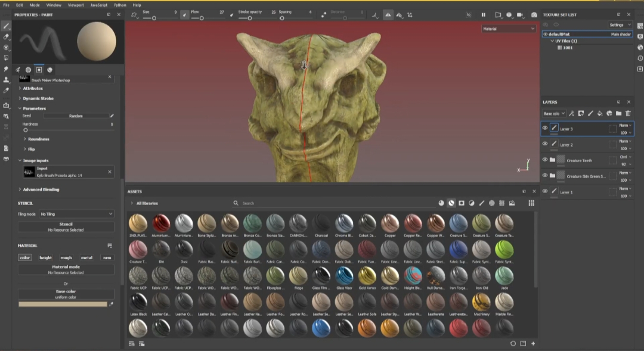Open the Help menu

click(x=137, y=5)
